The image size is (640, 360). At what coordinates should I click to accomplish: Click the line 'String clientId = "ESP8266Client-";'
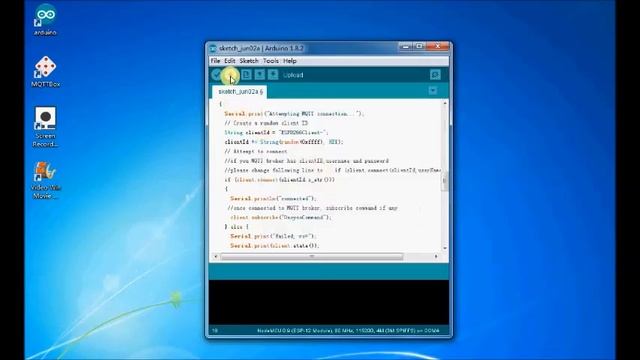point(276,132)
